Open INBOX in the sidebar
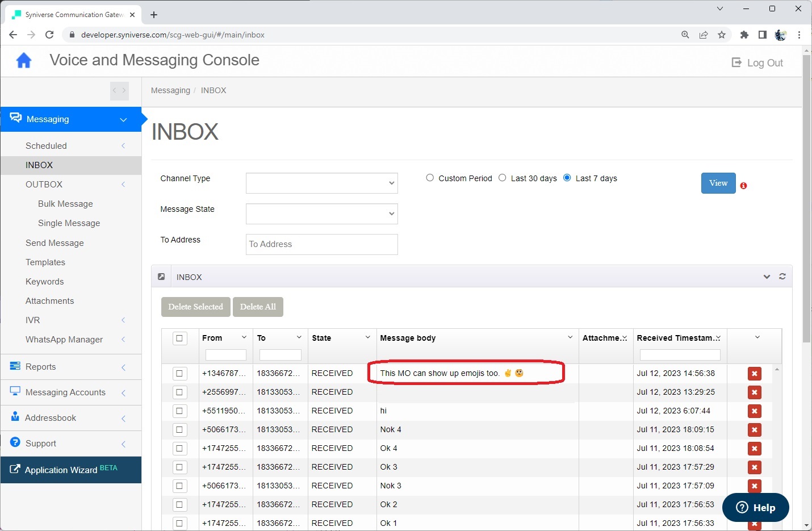Screen dimensions: 812x531 click(71, 165)
